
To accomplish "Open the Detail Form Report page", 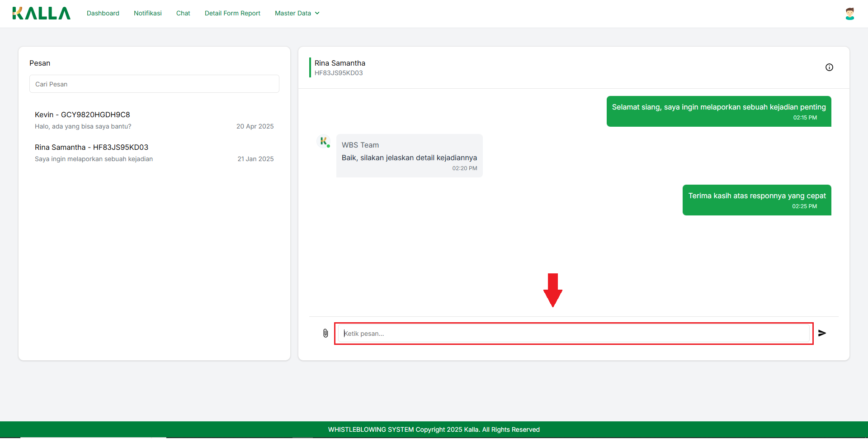I will click(232, 13).
